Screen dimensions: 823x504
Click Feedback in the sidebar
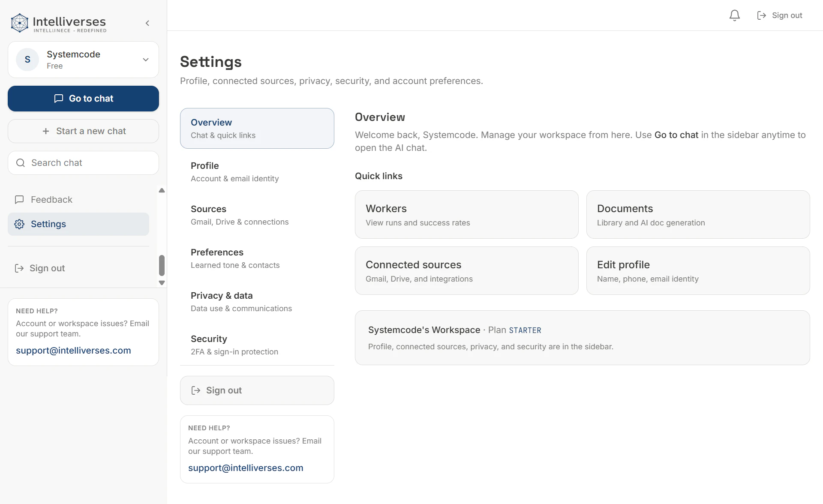pos(78,200)
